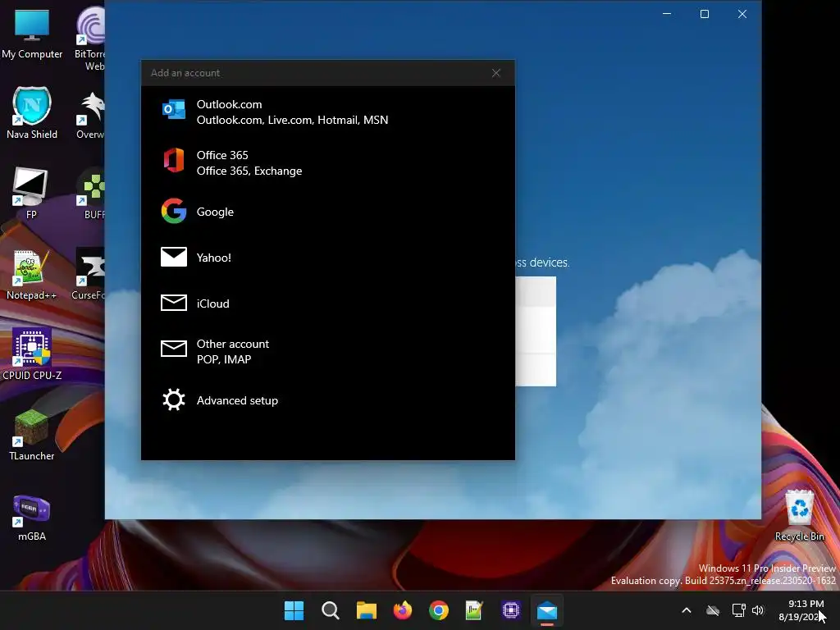This screenshot has width=840, height=630.
Task: Maximize the Mail window
Action: click(x=705, y=14)
